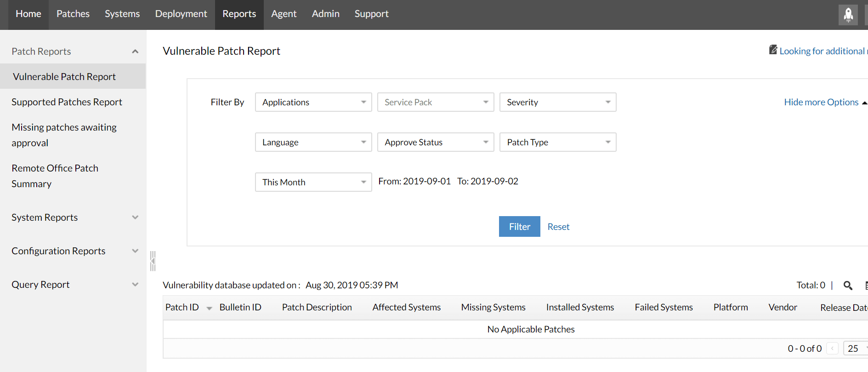Open Supported Patches Report in sidebar
The image size is (868, 372).
click(67, 102)
